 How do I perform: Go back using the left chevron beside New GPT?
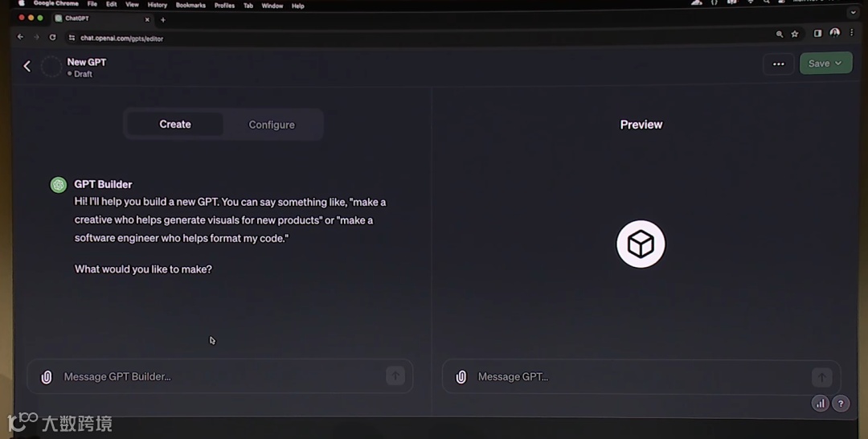pos(27,67)
